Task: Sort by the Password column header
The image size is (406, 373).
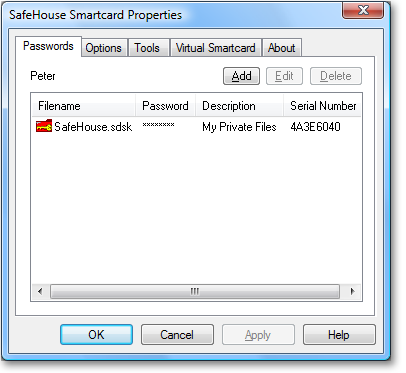Action: (x=166, y=106)
